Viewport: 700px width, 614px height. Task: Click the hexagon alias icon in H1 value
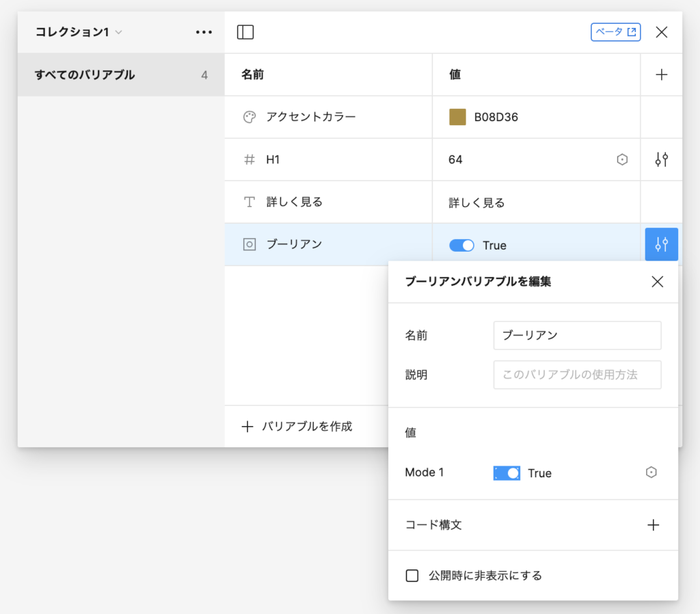tap(622, 160)
